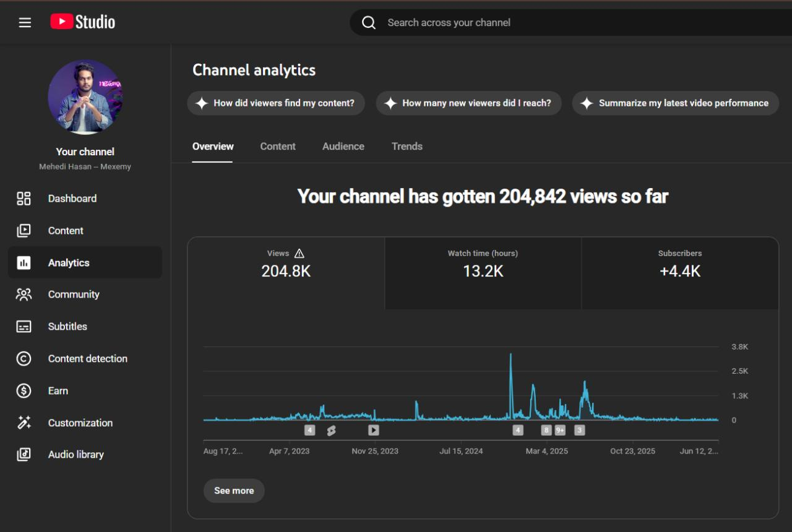
Task: Click the Community people icon
Action: pos(24,294)
